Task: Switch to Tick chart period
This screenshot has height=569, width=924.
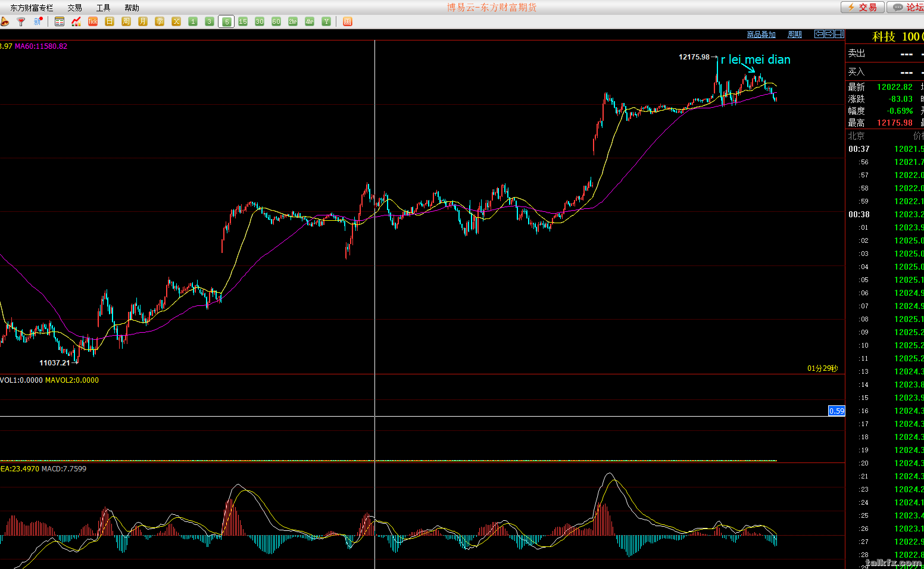Action: [x=93, y=21]
